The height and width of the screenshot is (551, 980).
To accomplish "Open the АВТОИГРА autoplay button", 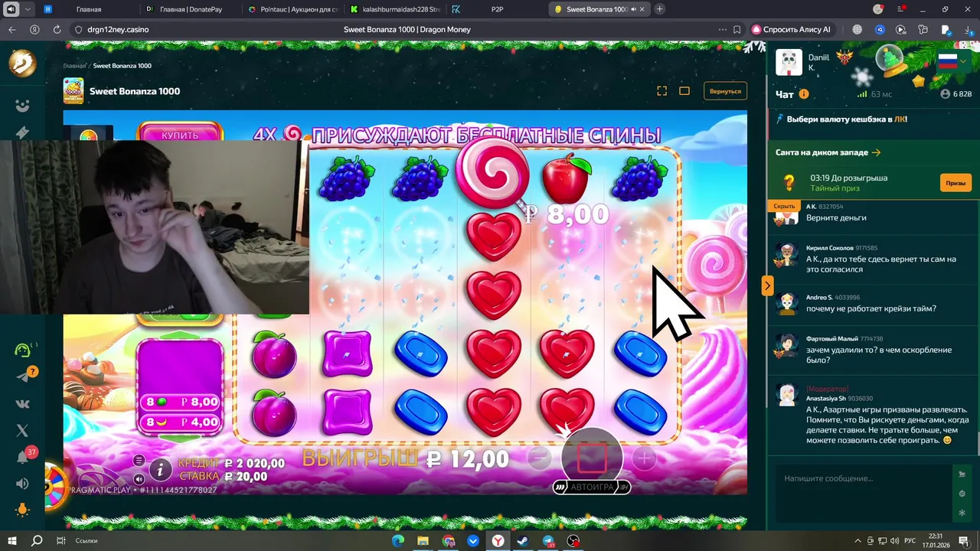I will 592,487.
